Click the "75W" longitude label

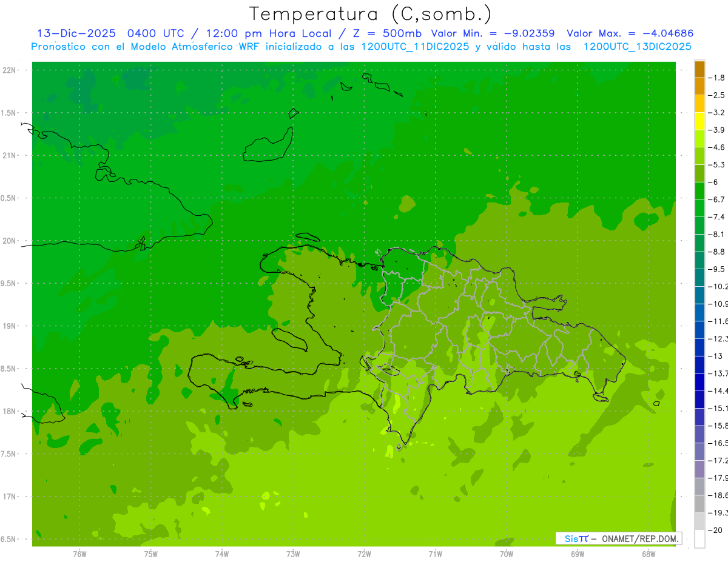coord(151,554)
